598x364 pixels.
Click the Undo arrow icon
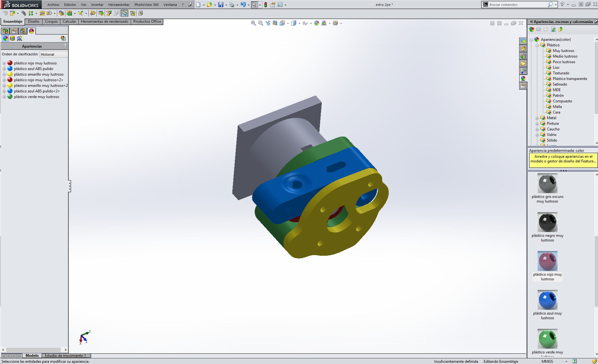pos(243,5)
